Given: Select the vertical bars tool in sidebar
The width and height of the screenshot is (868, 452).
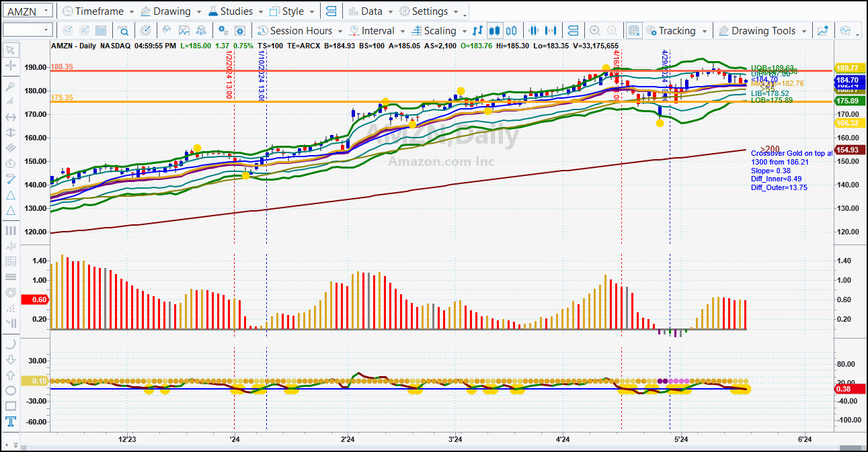Looking at the screenshot, I should tap(11, 230).
